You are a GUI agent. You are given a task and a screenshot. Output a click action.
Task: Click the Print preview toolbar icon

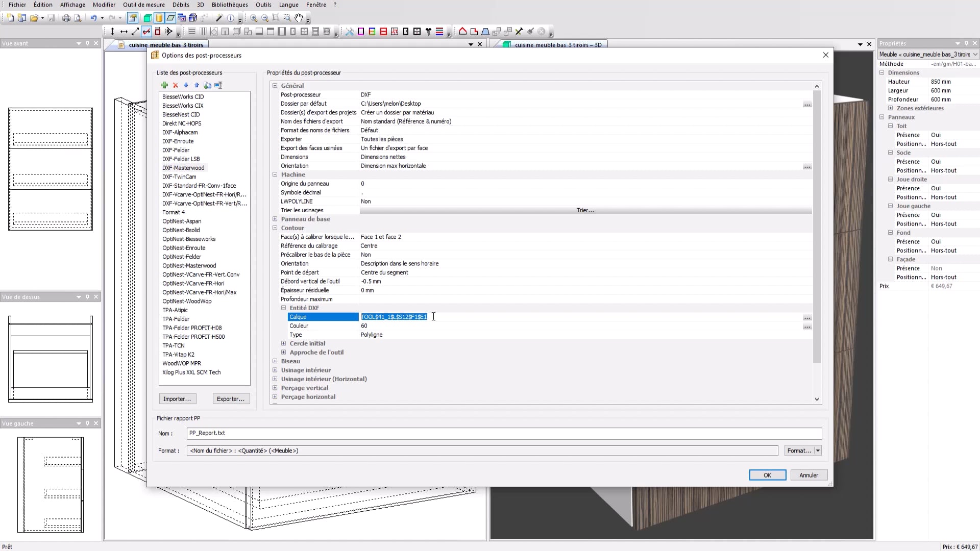tap(78, 18)
